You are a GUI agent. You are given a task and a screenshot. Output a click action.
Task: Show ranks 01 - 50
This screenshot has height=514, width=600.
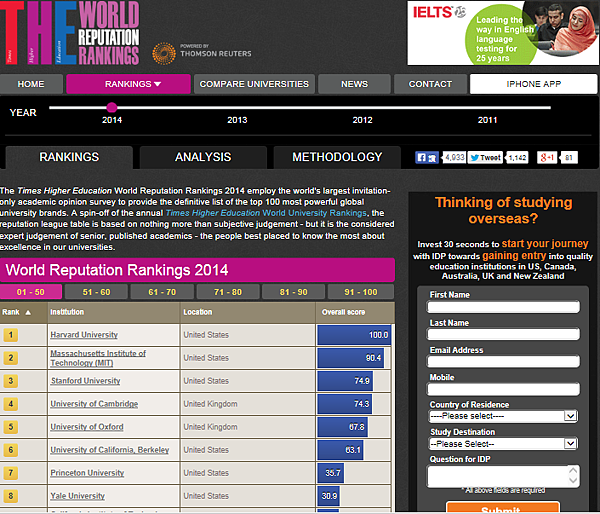pos(31,292)
